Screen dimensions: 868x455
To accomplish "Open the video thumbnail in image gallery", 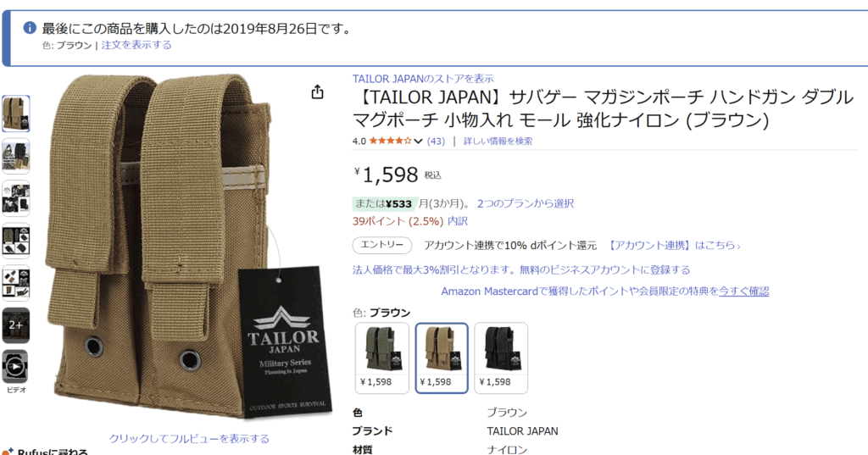I will [15, 366].
